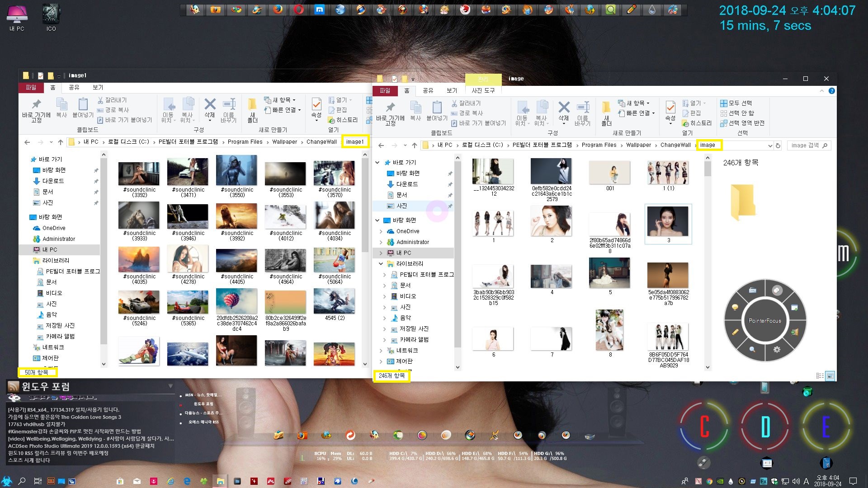Click 선택 안 함 in image window ribbon
Image resolution: width=868 pixels, height=488 pixels.
click(x=737, y=113)
